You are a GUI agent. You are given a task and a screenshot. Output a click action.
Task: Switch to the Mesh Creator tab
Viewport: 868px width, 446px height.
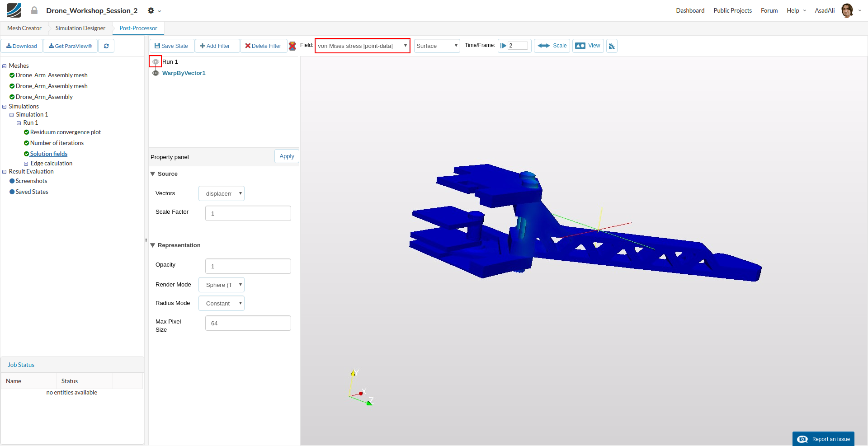pyautogui.click(x=24, y=28)
